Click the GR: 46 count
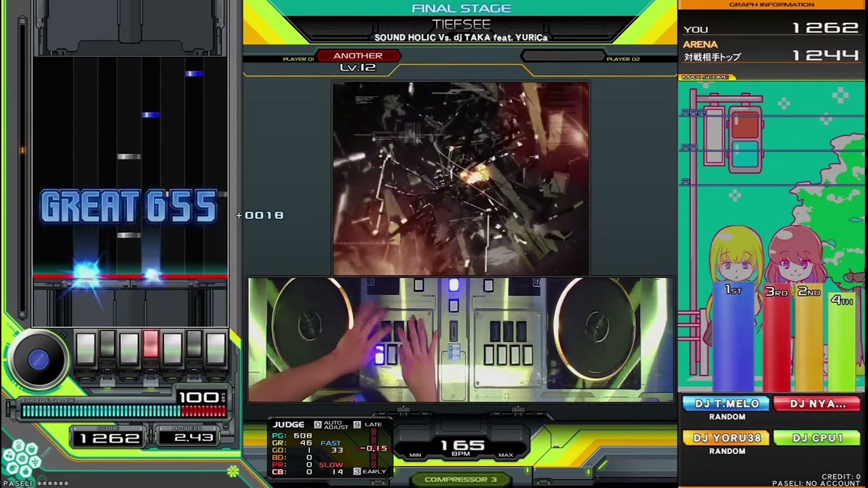 pyautogui.click(x=292, y=443)
